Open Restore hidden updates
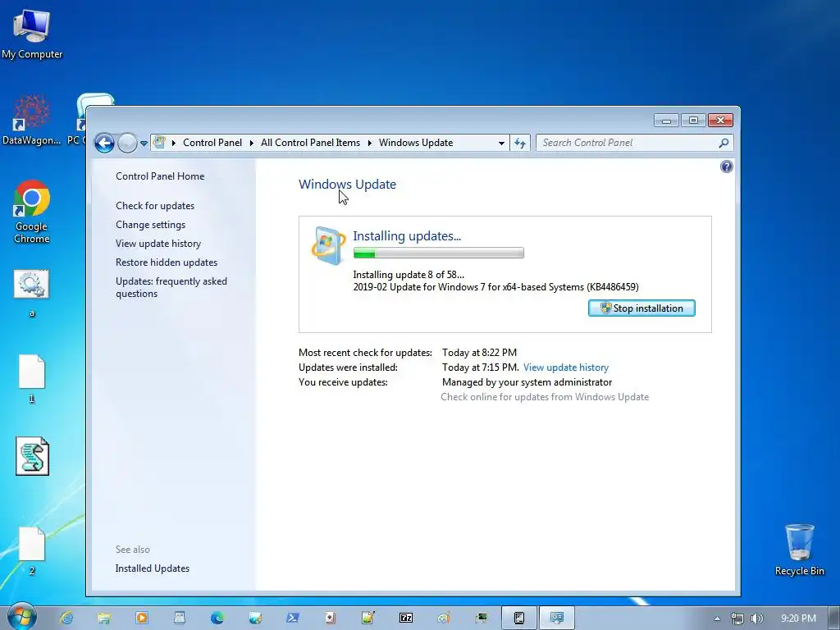840x630 pixels. click(x=166, y=262)
